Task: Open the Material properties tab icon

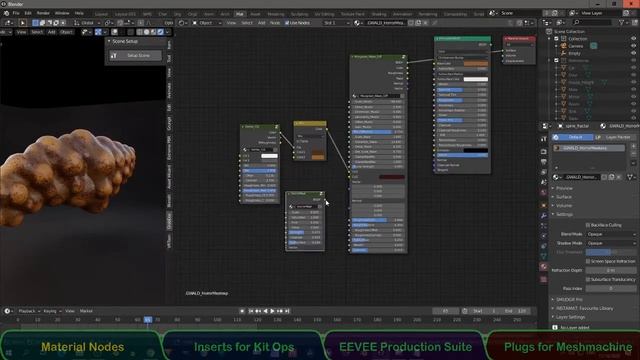Action: pos(544,266)
